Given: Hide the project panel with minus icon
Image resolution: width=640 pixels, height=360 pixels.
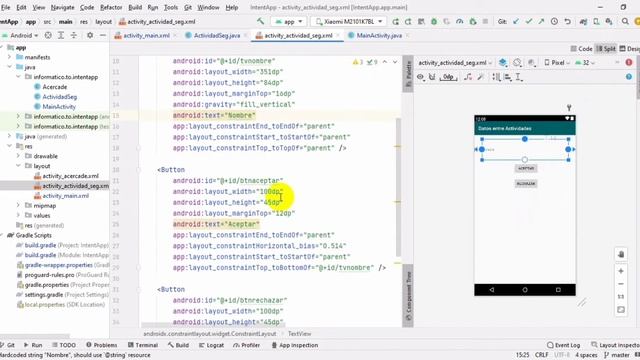Looking at the screenshot, I should coord(103,36).
